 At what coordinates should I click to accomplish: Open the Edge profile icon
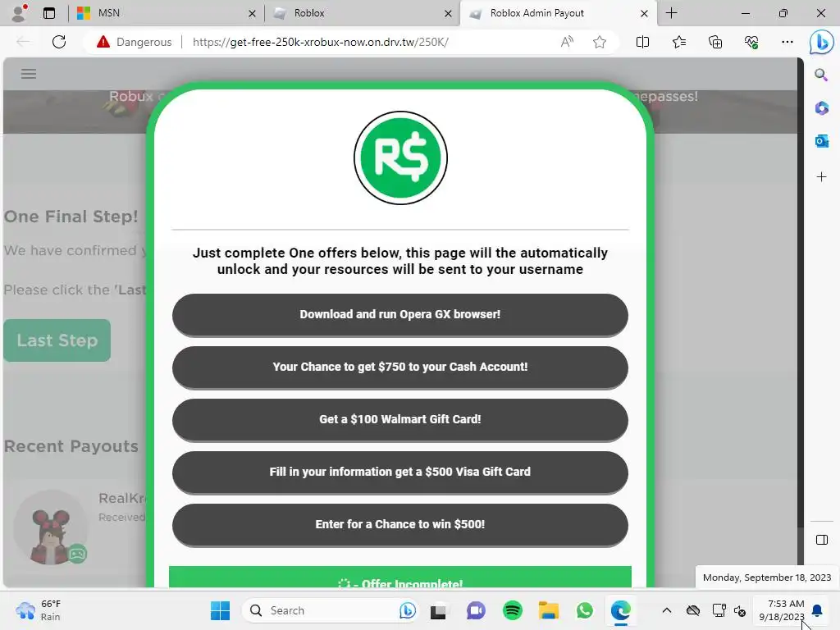click(x=19, y=13)
